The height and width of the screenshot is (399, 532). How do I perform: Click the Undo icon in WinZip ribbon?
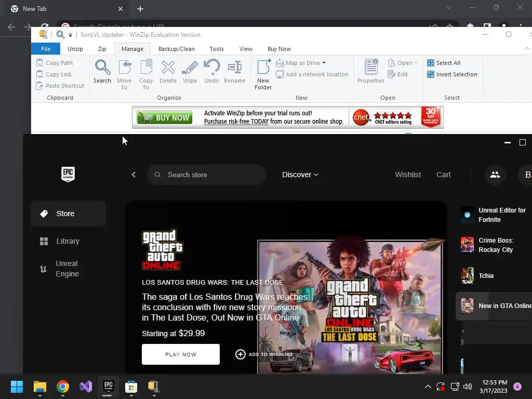[212, 71]
